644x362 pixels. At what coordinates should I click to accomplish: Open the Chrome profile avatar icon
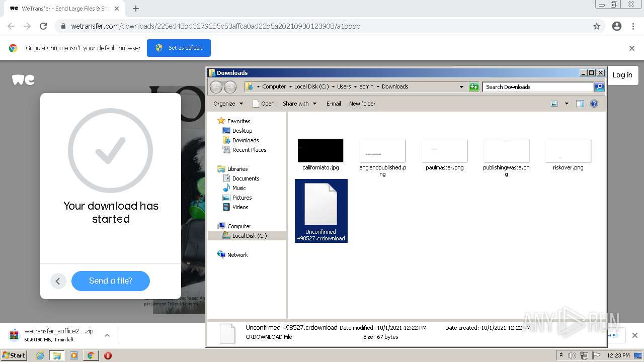coord(617,26)
